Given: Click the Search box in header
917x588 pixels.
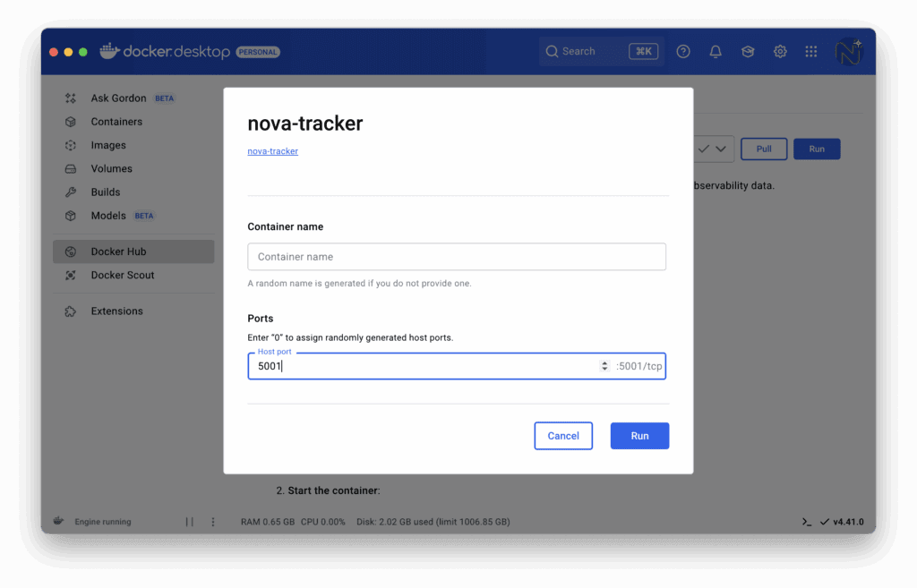Looking at the screenshot, I should (601, 51).
